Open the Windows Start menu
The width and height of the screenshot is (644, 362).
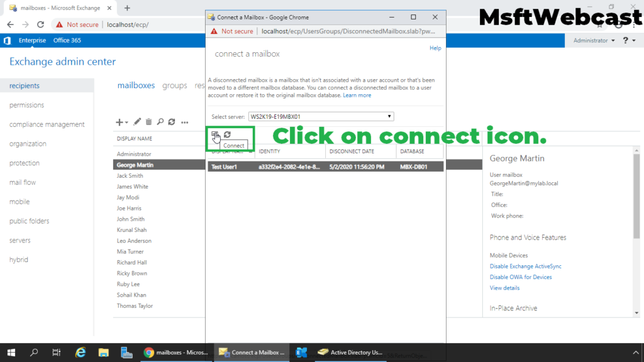click(x=11, y=353)
